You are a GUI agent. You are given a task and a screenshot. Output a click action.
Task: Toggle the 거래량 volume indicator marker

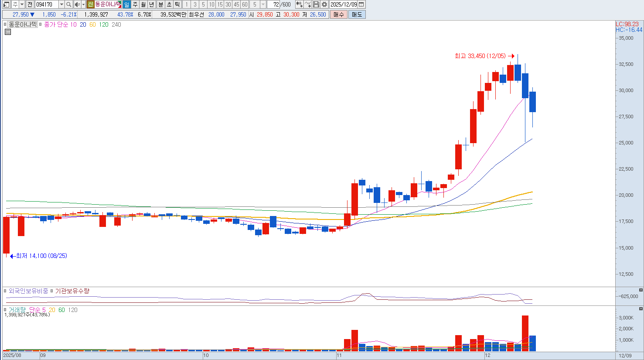(x=5, y=310)
